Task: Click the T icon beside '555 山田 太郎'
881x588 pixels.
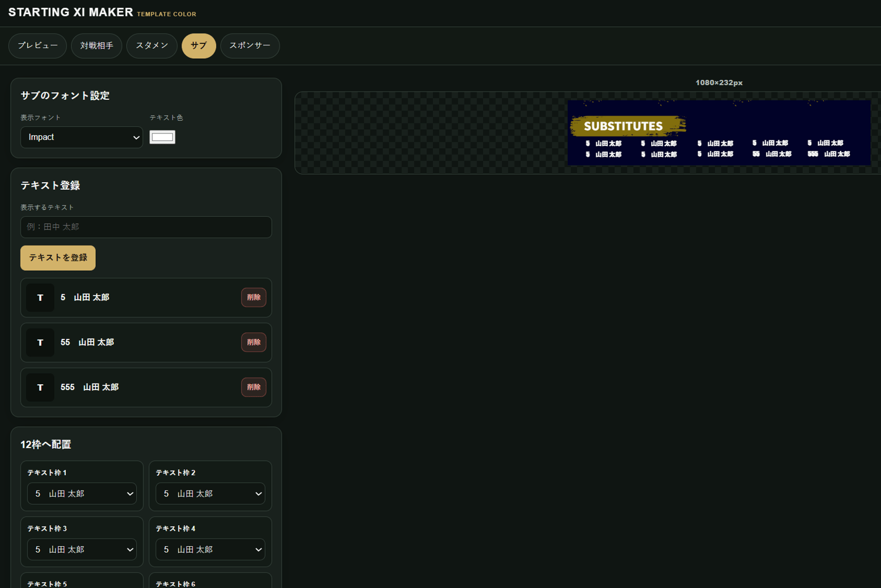Action: (x=41, y=388)
